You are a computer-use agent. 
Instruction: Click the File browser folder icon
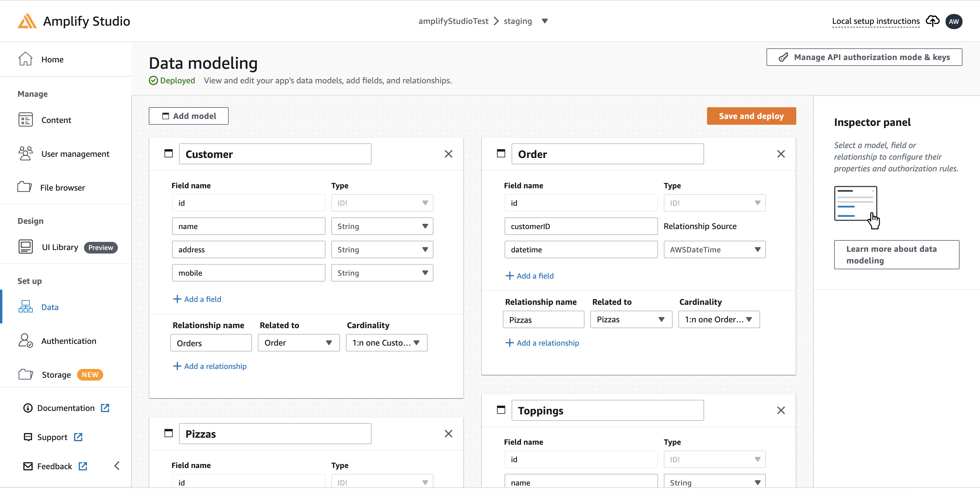pos(25,187)
